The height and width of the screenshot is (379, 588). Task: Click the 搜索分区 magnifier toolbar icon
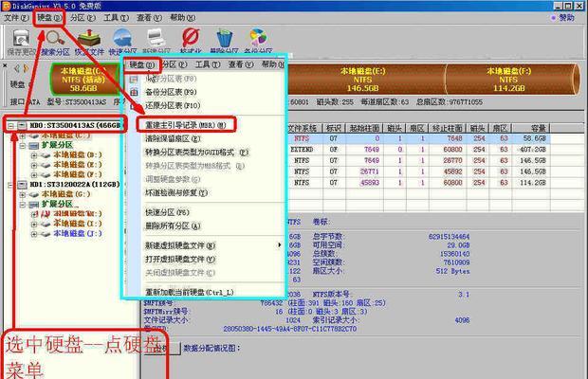click(x=55, y=39)
